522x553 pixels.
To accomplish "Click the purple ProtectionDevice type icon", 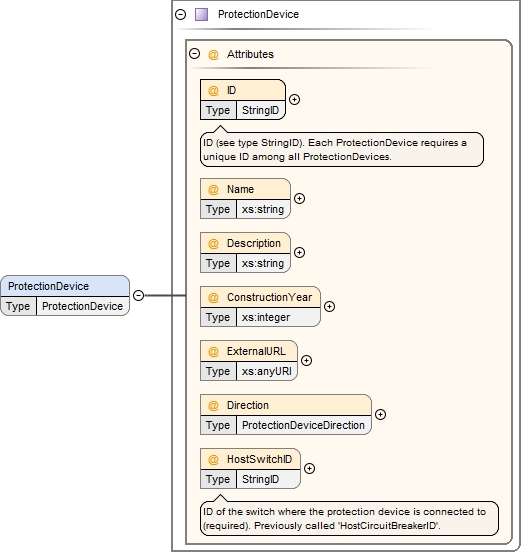I will click(x=201, y=14).
